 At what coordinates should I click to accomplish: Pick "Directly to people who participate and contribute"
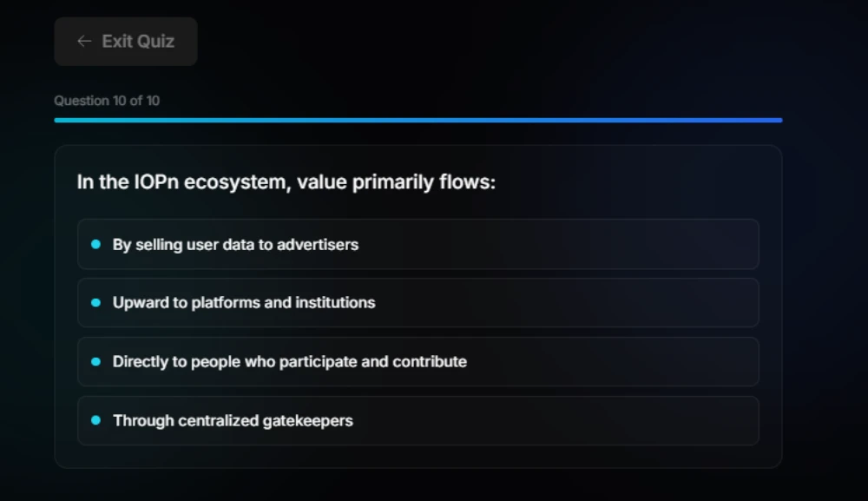(418, 361)
